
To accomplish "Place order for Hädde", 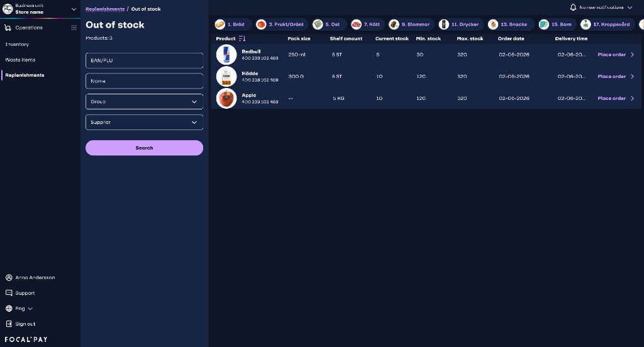I will pos(611,77).
